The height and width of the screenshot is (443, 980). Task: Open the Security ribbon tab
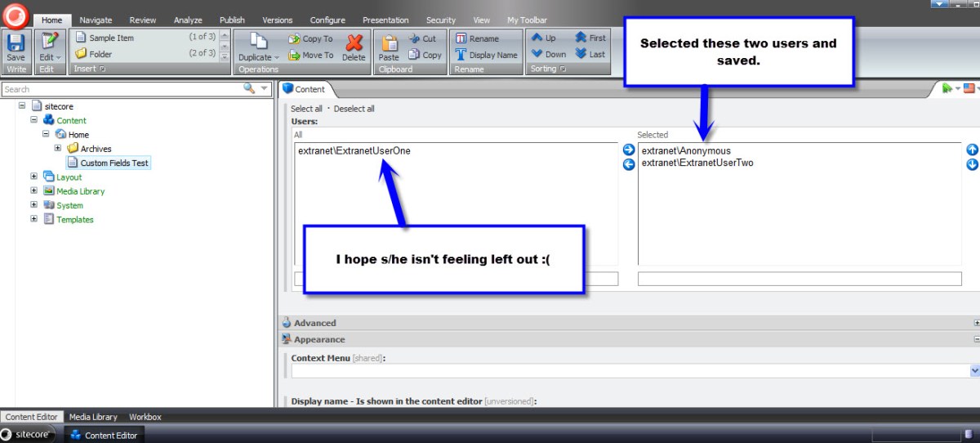(x=441, y=20)
